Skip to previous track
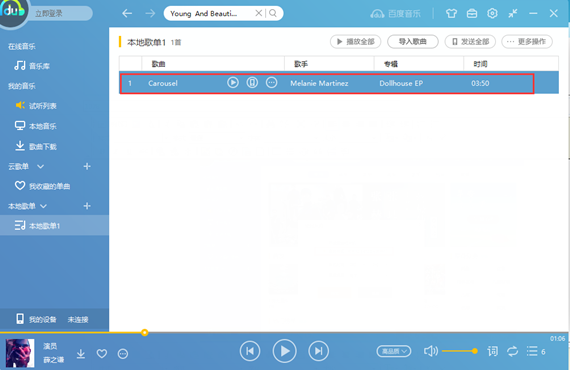The width and height of the screenshot is (570, 370). point(250,351)
